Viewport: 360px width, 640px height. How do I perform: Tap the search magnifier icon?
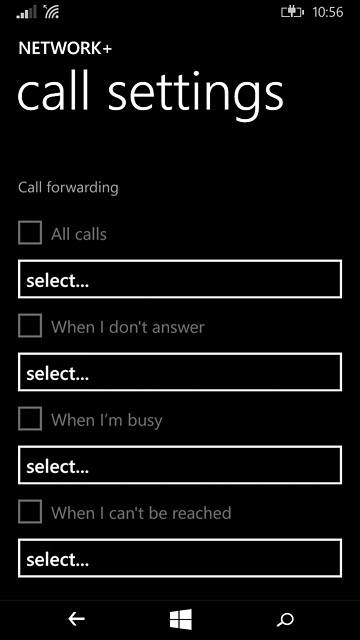click(x=285, y=620)
